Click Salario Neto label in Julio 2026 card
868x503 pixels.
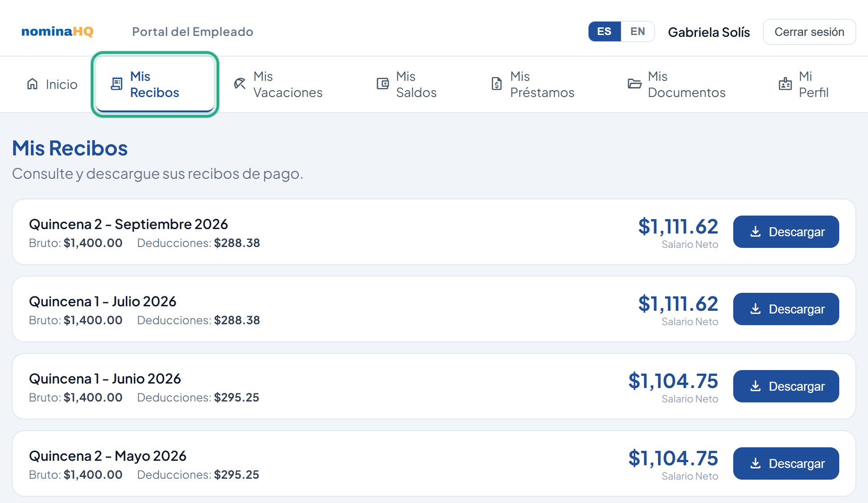click(690, 322)
